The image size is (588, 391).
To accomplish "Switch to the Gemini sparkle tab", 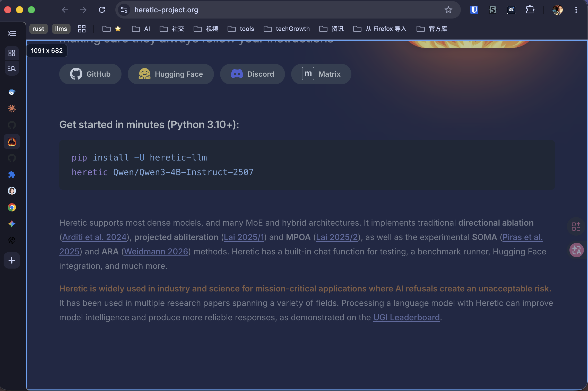I will (12, 224).
